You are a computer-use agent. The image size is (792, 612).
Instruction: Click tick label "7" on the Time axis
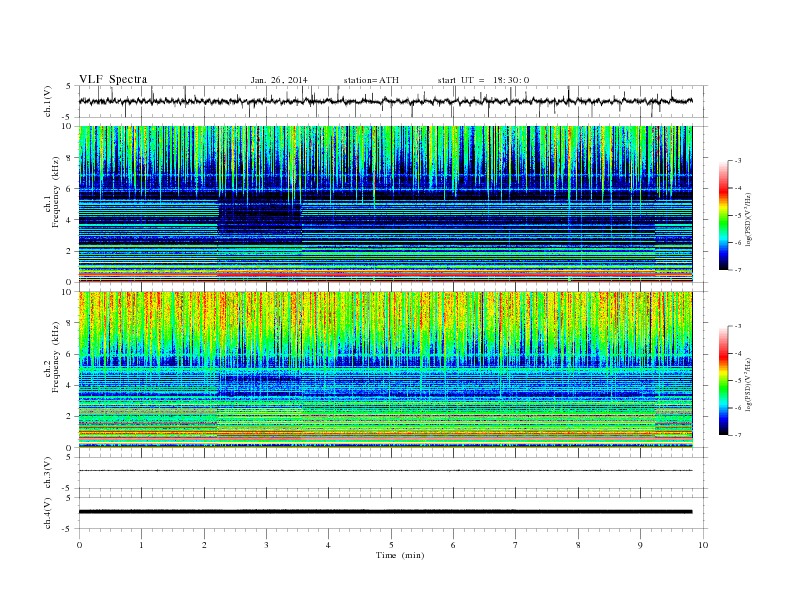point(516,545)
